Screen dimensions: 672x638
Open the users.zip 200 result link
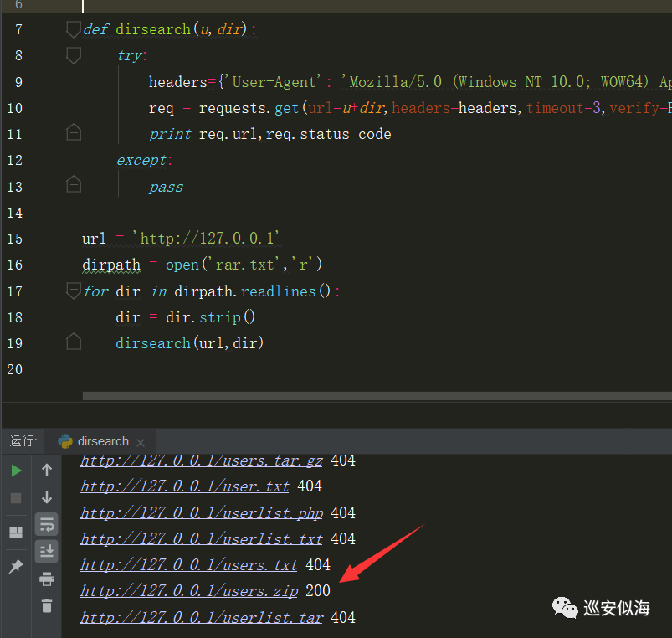(x=189, y=591)
